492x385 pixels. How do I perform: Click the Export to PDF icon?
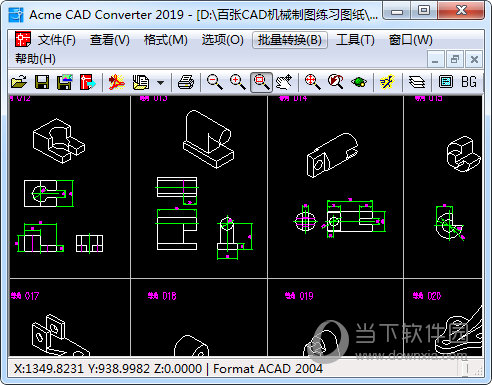click(x=117, y=82)
